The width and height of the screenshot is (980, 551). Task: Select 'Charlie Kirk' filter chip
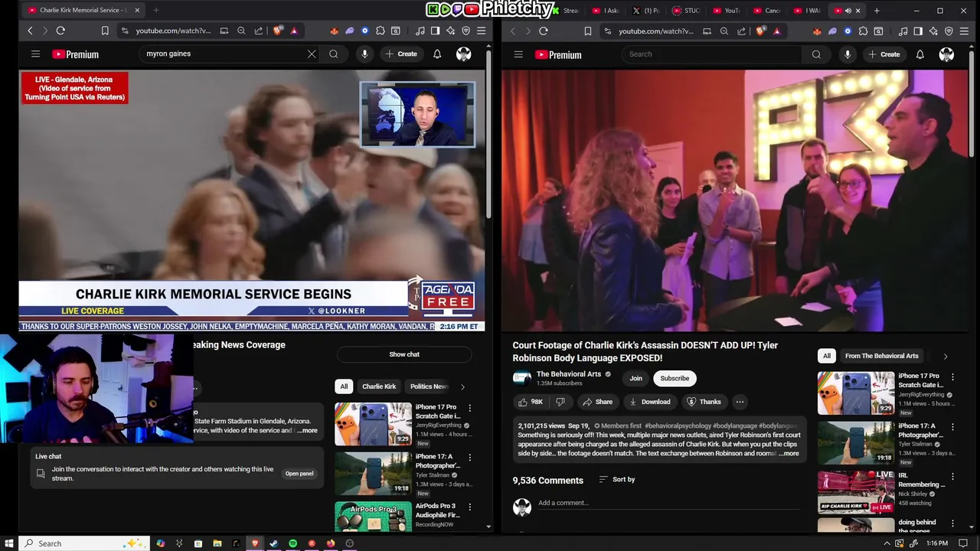pyautogui.click(x=379, y=386)
